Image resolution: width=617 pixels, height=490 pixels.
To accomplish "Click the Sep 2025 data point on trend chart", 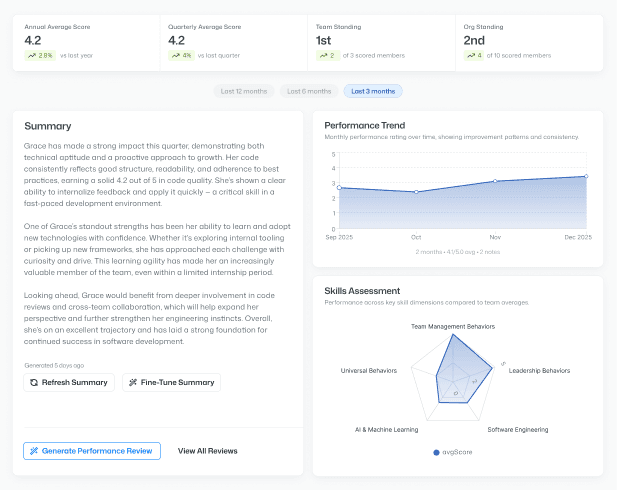I will coord(339,187).
